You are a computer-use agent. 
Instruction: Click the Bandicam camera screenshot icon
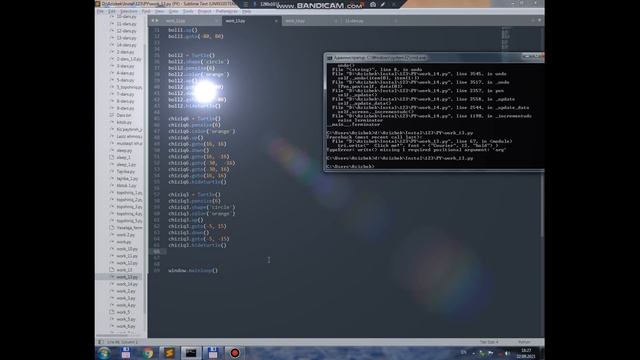click(x=373, y=4)
